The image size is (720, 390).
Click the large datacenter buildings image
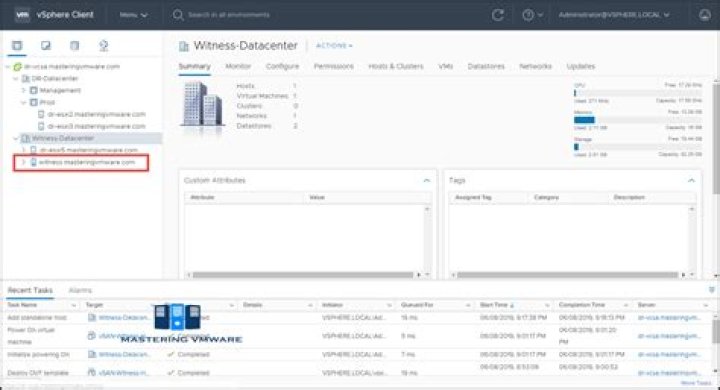pyautogui.click(x=202, y=104)
